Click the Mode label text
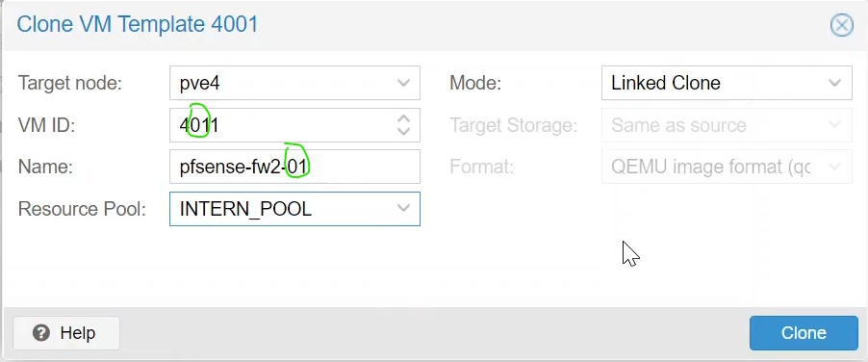868x362 pixels. pos(475,84)
